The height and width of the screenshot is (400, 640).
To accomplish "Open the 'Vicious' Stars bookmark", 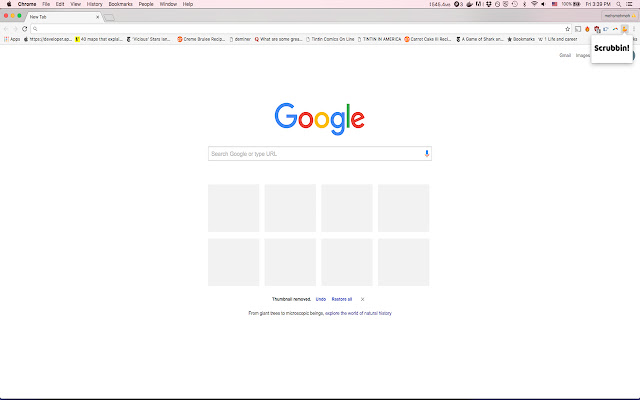I will [149, 39].
